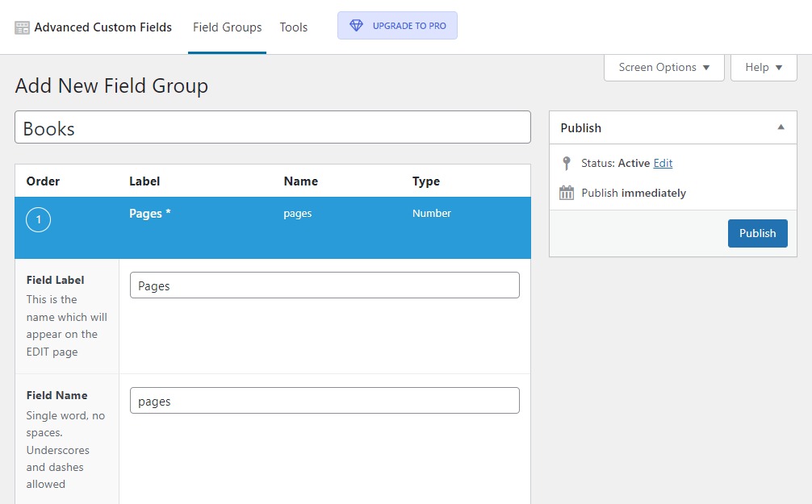Screen dimensions: 812x504
Task: Click the upward arrow on the Publish panel
Action: pyautogui.click(x=781, y=127)
